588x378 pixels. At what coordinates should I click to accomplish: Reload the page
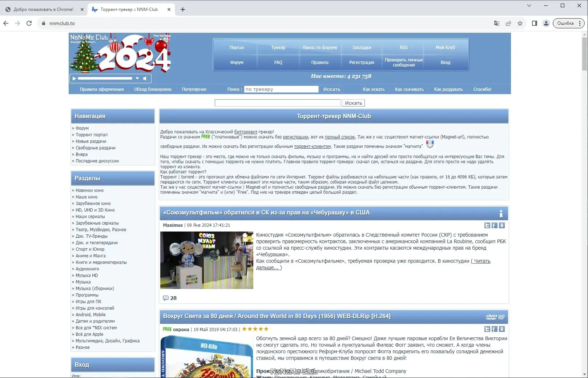pyautogui.click(x=29, y=23)
